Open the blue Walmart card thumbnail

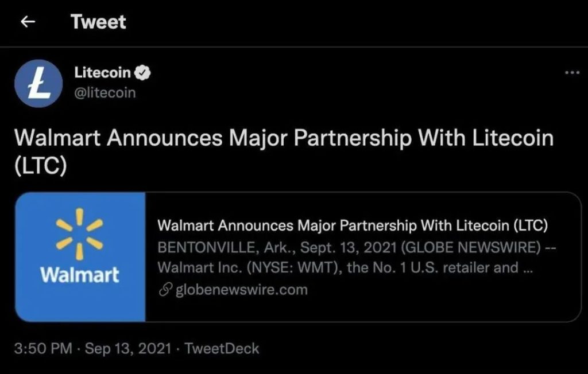80,257
